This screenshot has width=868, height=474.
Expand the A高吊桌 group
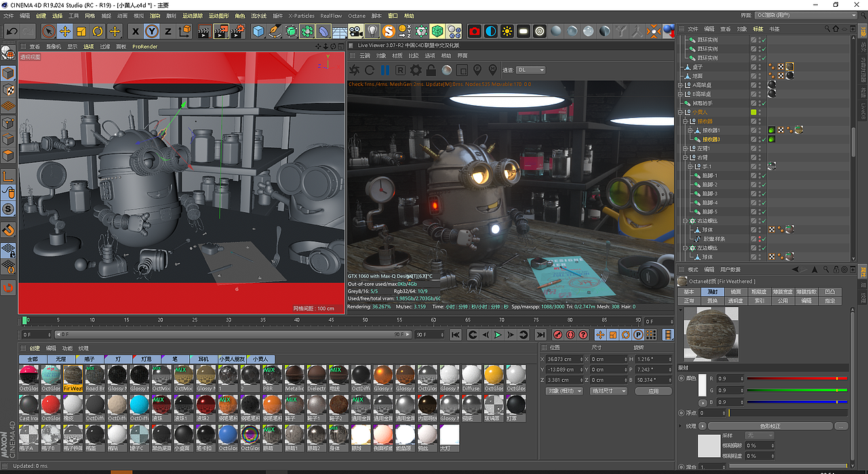680,85
